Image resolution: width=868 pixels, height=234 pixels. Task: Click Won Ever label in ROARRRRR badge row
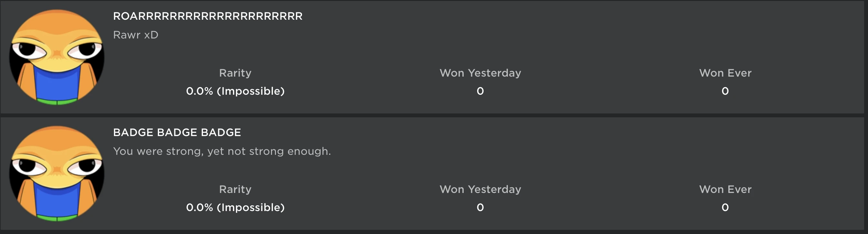(725, 73)
